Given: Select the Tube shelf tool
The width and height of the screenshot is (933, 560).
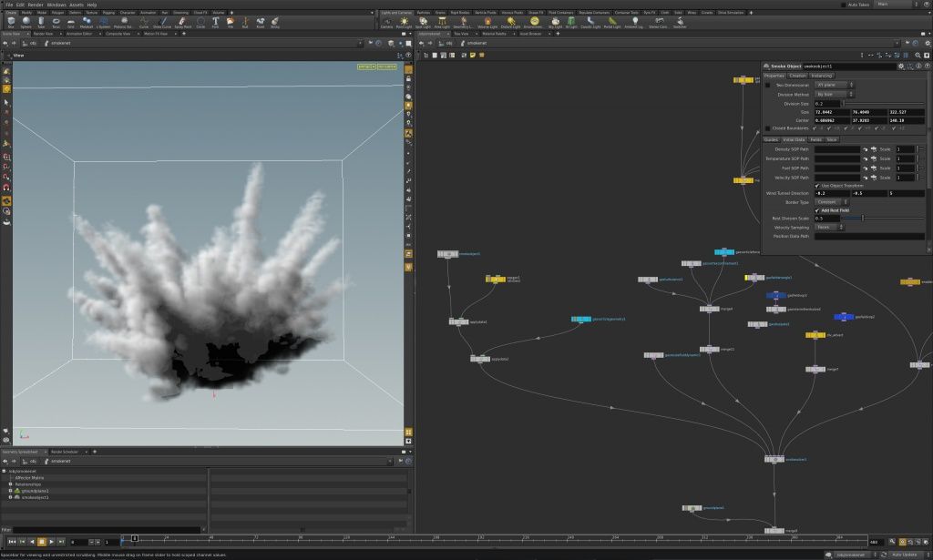Looking at the screenshot, I should point(41,22).
